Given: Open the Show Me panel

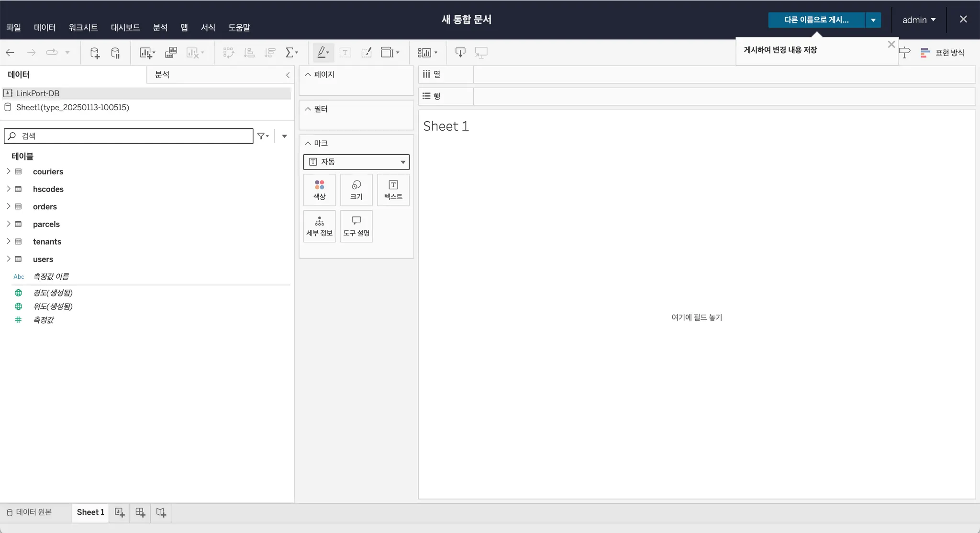Looking at the screenshot, I should pyautogui.click(x=943, y=53).
